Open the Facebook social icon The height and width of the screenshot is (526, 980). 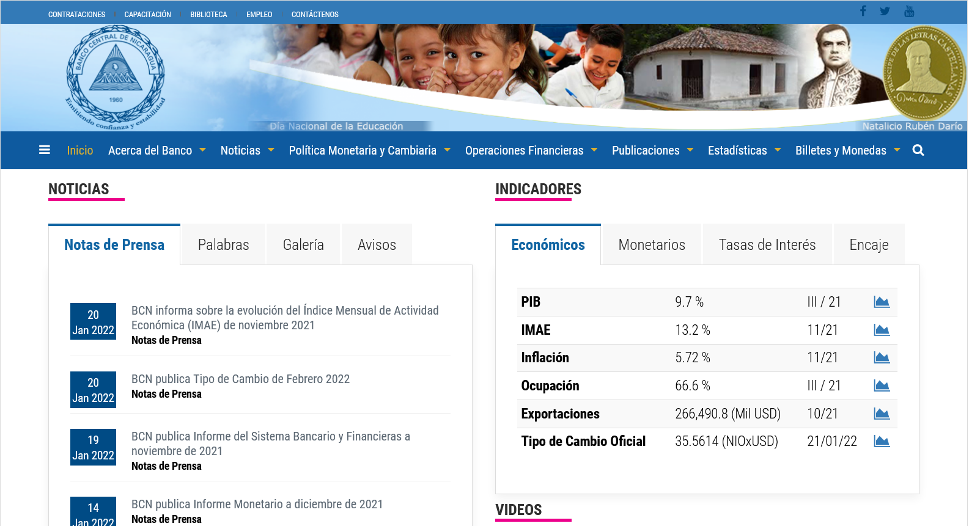pos(863,11)
